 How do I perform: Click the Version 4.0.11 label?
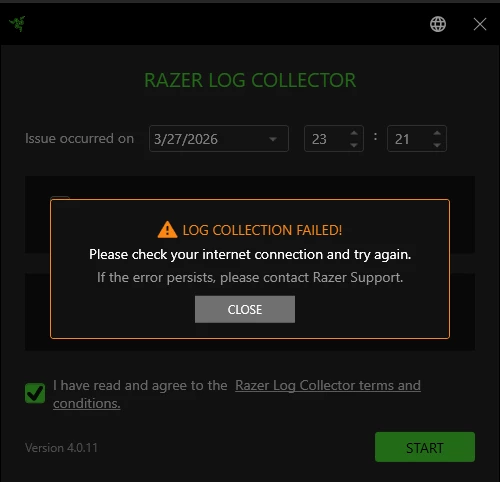pyautogui.click(x=61, y=448)
